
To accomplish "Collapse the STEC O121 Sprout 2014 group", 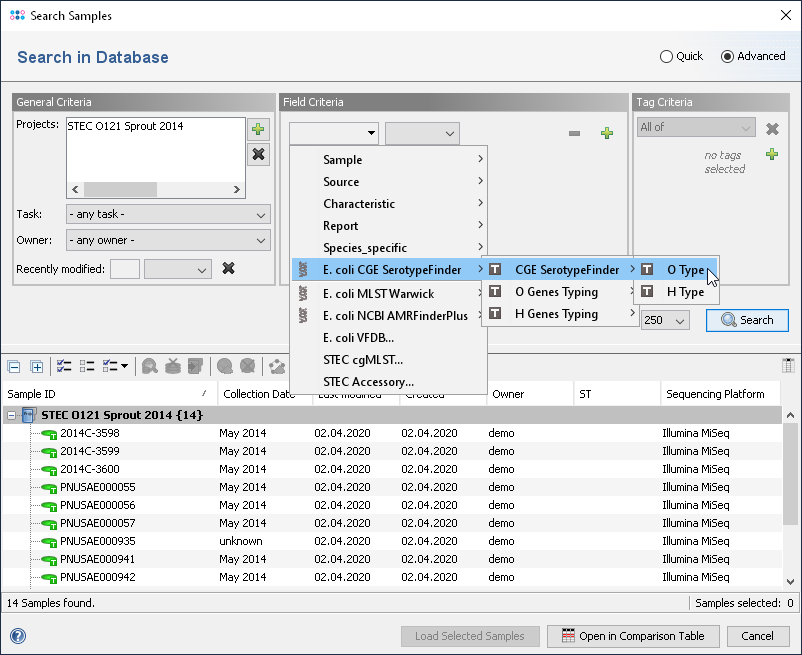I will point(12,414).
